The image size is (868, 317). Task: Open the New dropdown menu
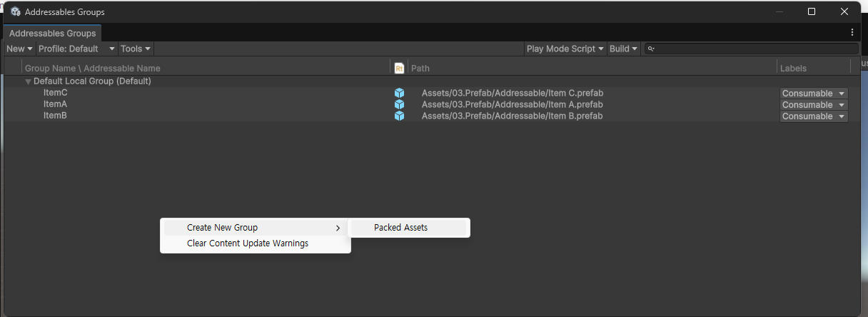pyautogui.click(x=19, y=49)
